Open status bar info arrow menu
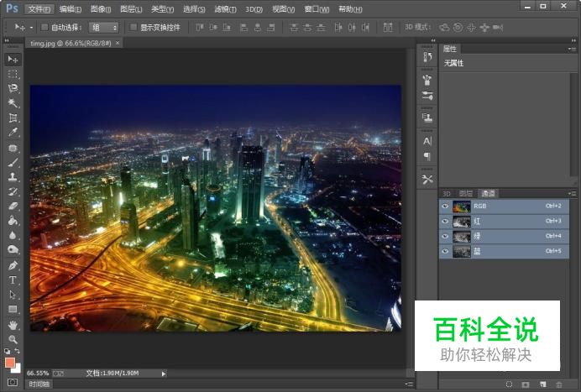The width and height of the screenshot is (581, 392). pos(164,374)
